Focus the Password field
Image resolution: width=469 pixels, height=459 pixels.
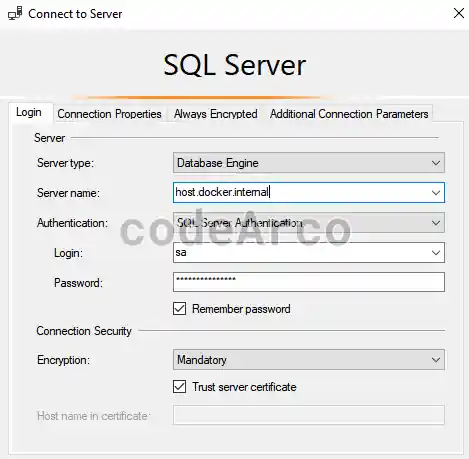309,282
